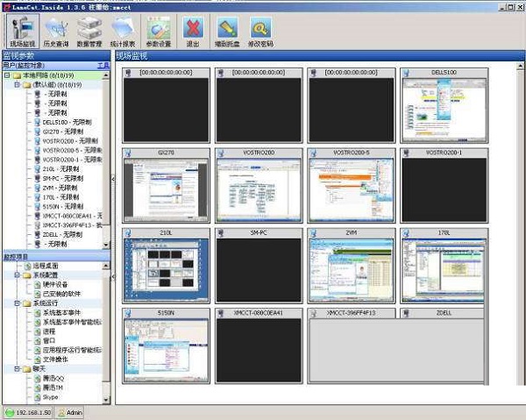Click the 历史查询 history query icon
This screenshot has width=526, height=420.
click(55, 31)
